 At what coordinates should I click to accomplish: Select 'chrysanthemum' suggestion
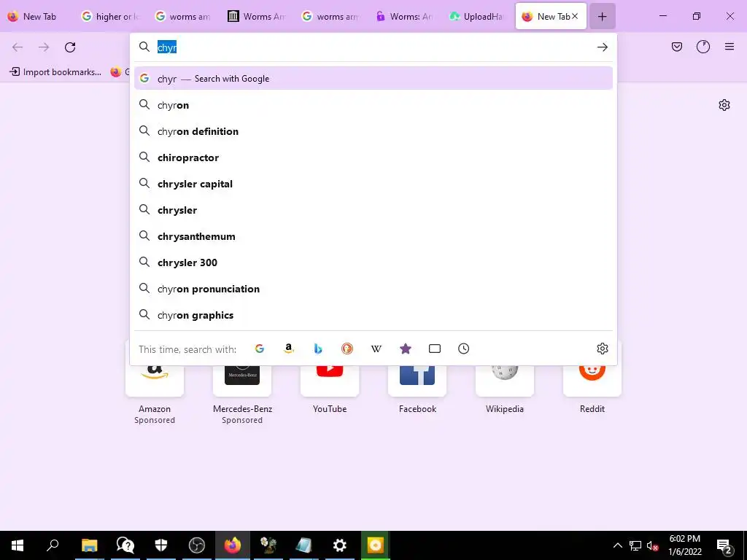373,236
